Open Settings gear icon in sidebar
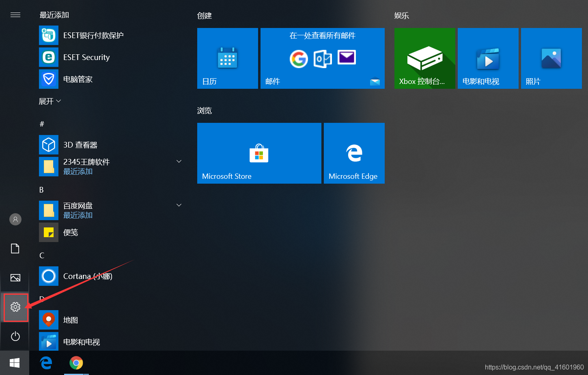 pos(15,307)
